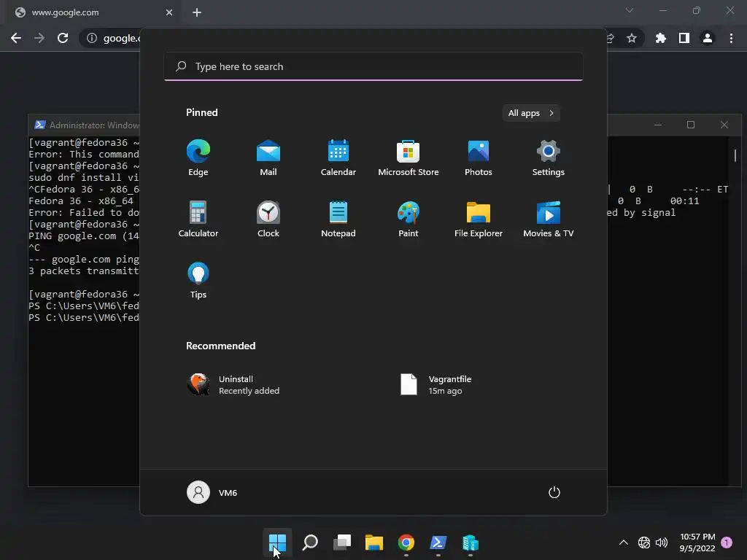Launch Notepad from Start menu
This screenshot has width=747, height=560.
(338, 219)
